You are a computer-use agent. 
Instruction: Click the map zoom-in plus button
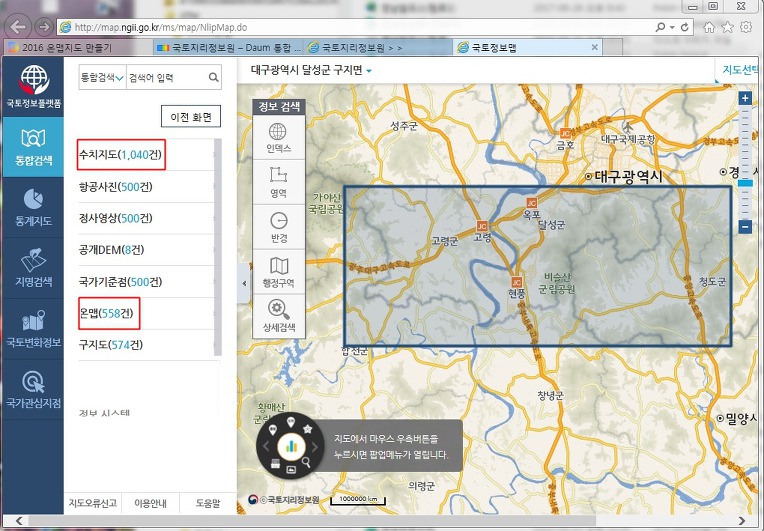coord(744,99)
